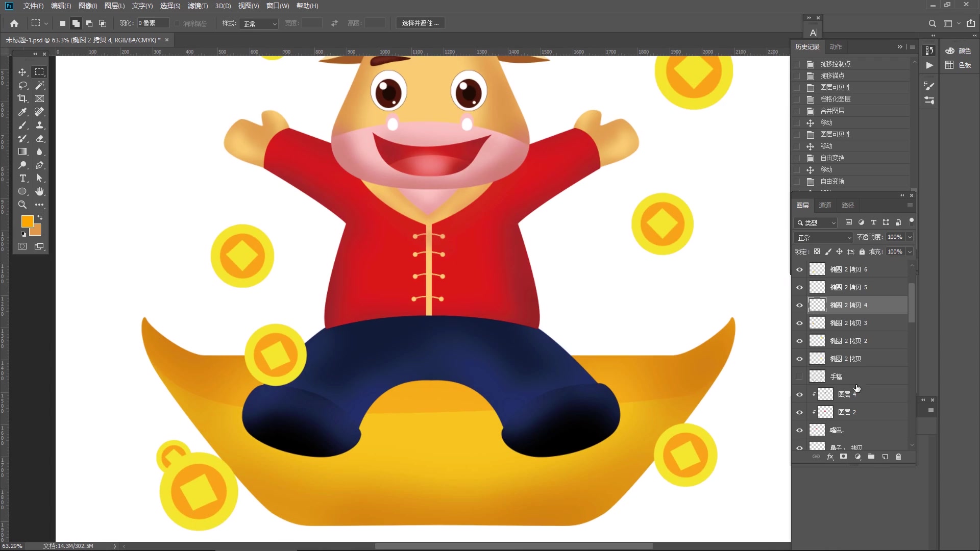Select the Magic Wand tool
The width and height of the screenshot is (980, 551).
tap(39, 85)
